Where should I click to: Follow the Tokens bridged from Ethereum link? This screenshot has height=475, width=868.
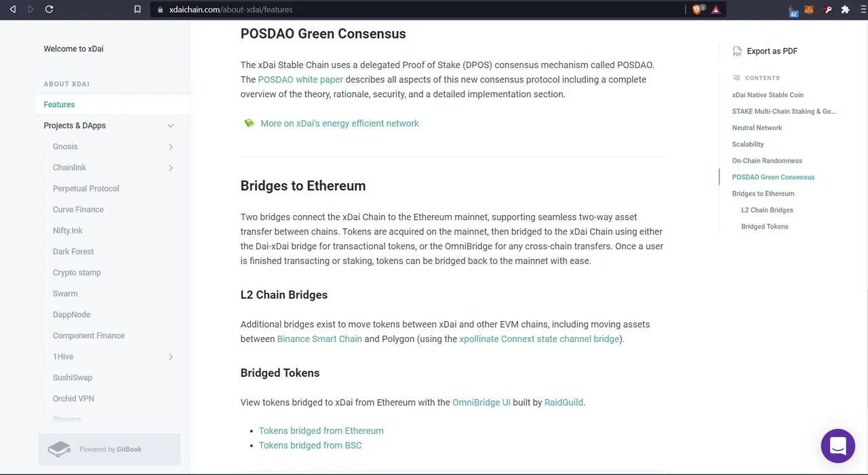[x=321, y=431]
